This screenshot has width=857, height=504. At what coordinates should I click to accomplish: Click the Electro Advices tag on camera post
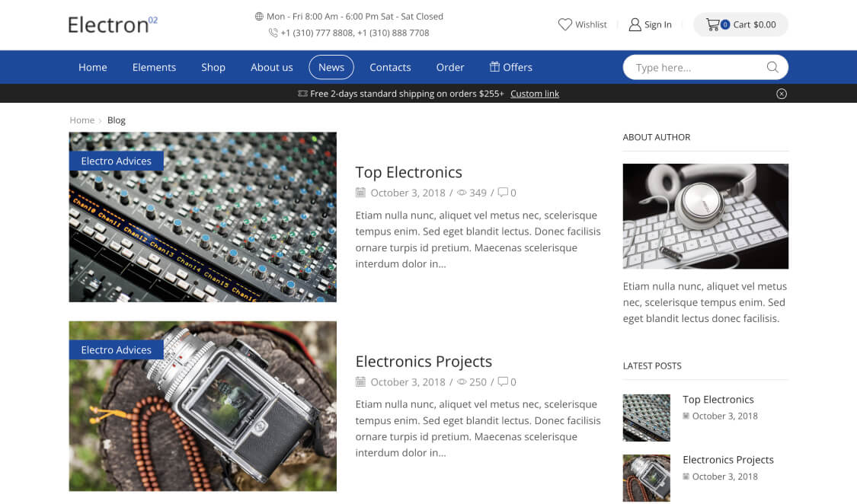click(x=117, y=350)
